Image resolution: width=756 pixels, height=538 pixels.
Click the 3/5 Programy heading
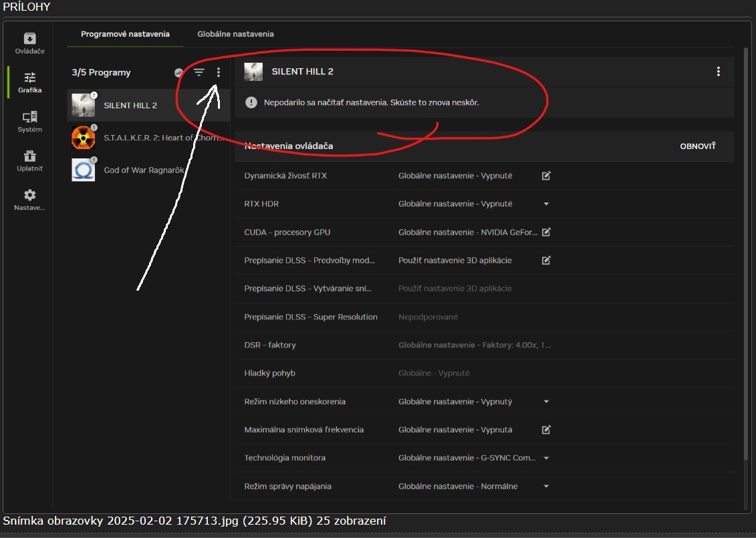pyautogui.click(x=101, y=72)
